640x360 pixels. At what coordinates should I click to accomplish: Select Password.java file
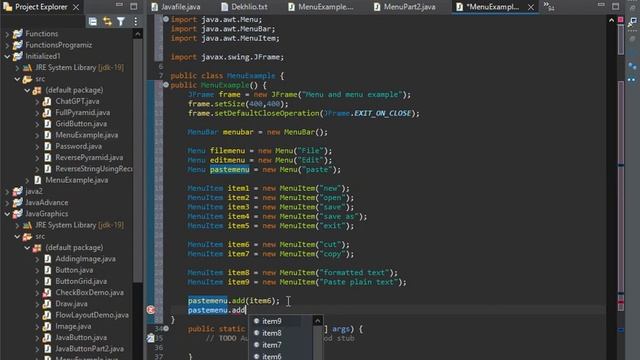click(78, 146)
